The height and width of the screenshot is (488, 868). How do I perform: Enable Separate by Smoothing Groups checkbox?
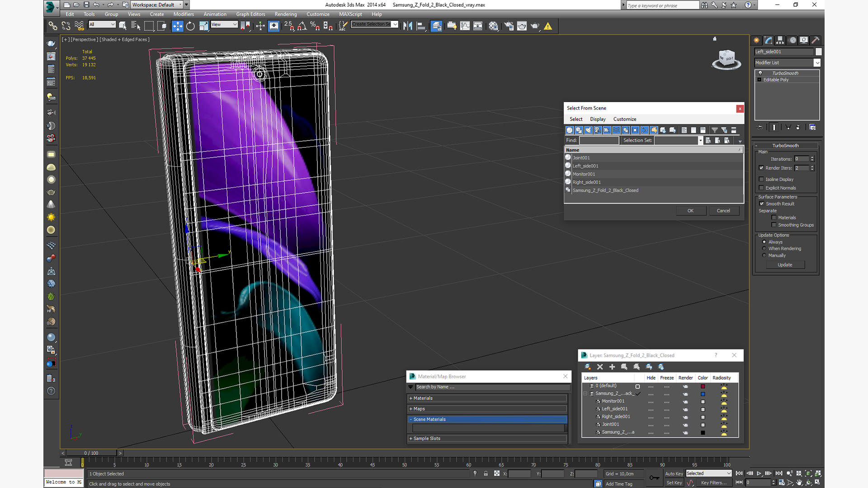[774, 225]
